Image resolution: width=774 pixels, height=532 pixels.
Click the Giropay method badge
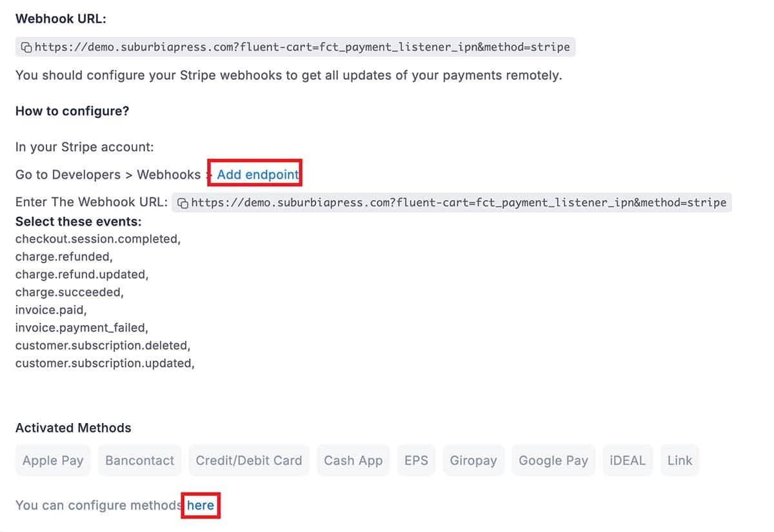coord(473,460)
